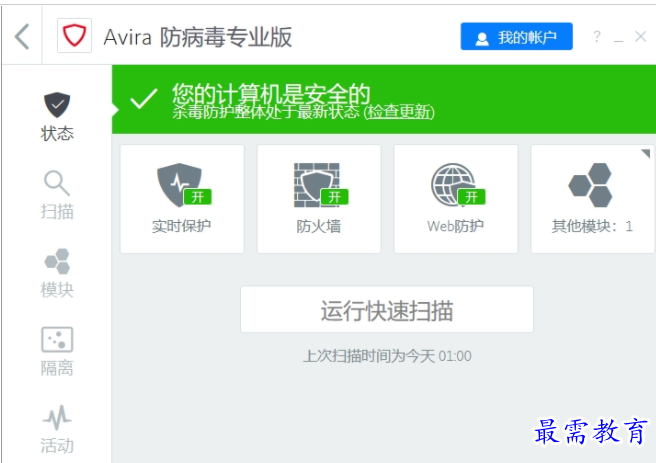The height and width of the screenshot is (463, 656).
Task: Click the Avira 防病毒专业版 title text
Action: coord(197,37)
